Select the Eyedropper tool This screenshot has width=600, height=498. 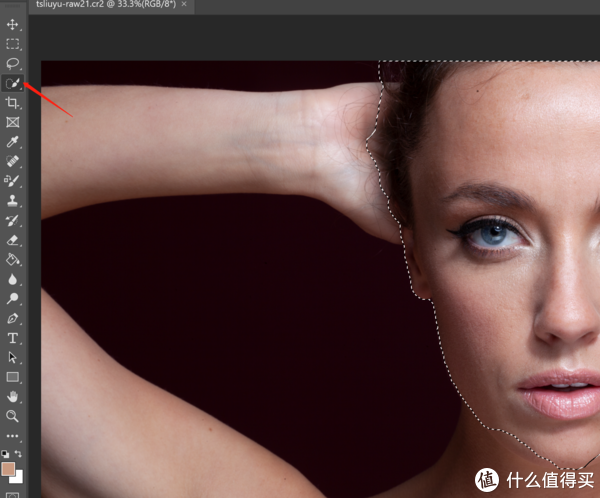click(x=12, y=142)
